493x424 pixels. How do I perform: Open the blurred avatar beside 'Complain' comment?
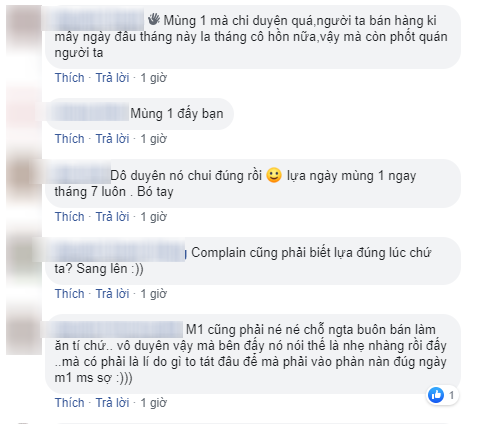[x=24, y=255]
